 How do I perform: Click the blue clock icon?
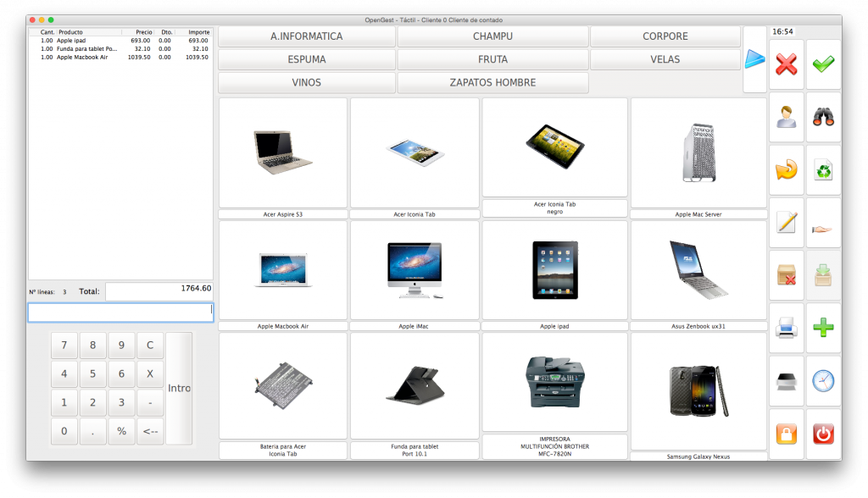pyautogui.click(x=824, y=381)
